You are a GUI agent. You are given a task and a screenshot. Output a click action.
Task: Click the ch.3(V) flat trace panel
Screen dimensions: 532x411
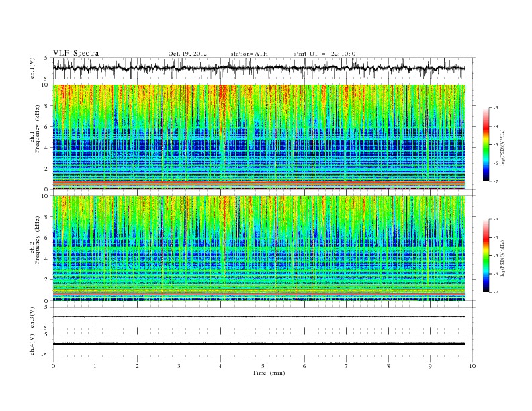click(263, 318)
